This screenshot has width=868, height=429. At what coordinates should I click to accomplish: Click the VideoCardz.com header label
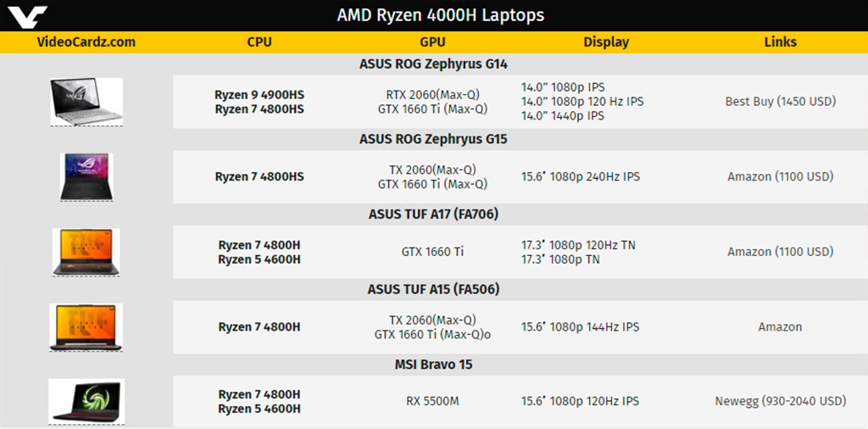pyautogui.click(x=86, y=42)
